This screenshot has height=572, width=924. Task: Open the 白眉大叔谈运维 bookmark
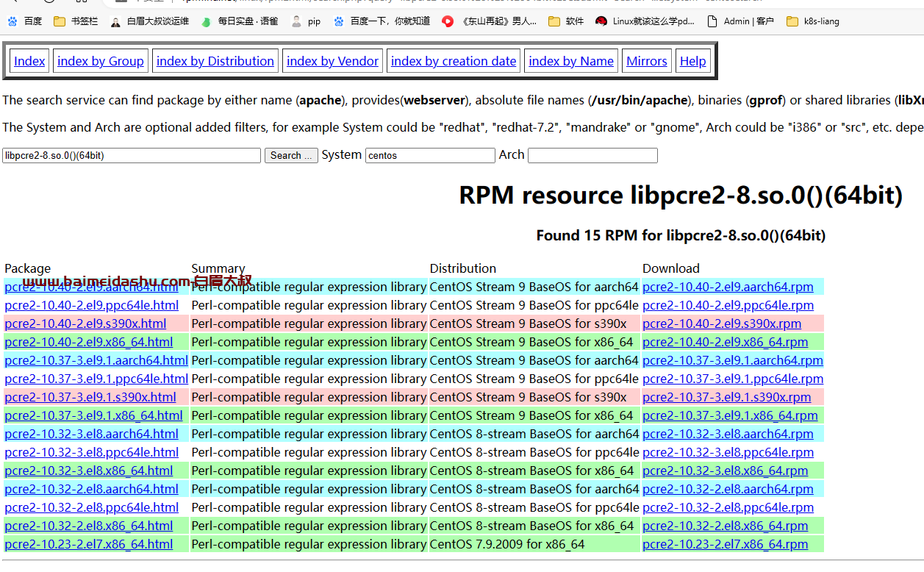(150, 21)
